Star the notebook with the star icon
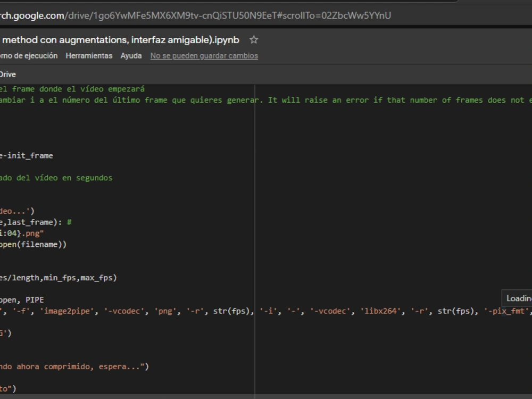532x399 pixels. pos(254,40)
